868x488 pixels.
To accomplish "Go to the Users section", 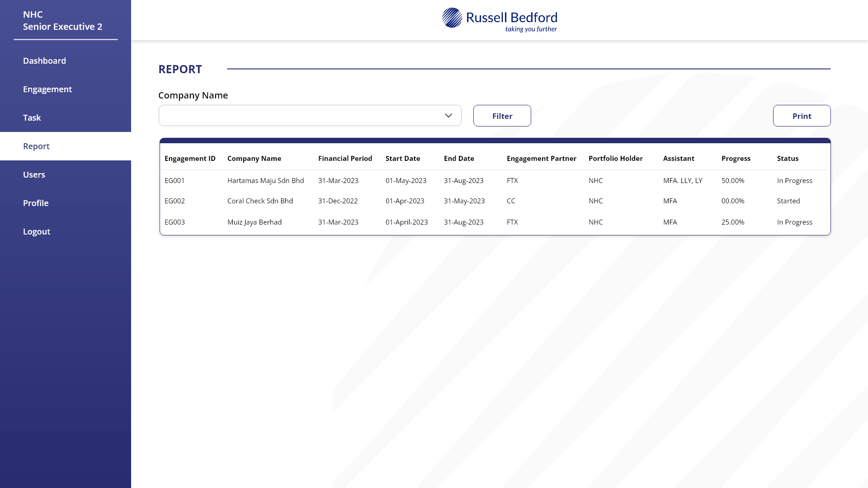I will click(34, 174).
